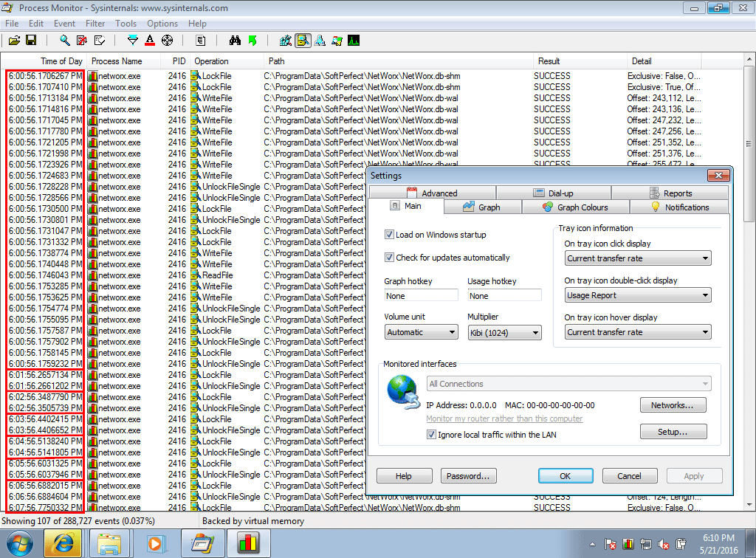Image resolution: width=756 pixels, height=558 pixels.
Task: Switch to the Notifications tab
Action: point(680,207)
